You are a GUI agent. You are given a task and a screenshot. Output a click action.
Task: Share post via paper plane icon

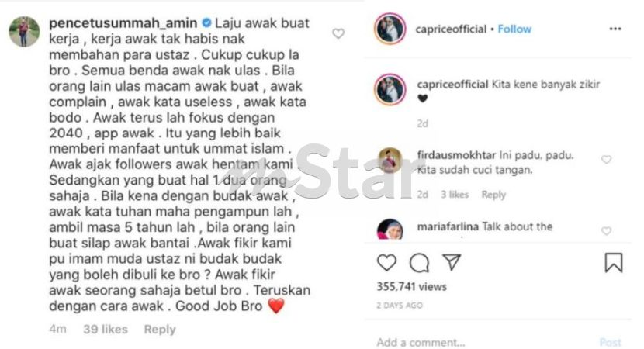[452, 262]
